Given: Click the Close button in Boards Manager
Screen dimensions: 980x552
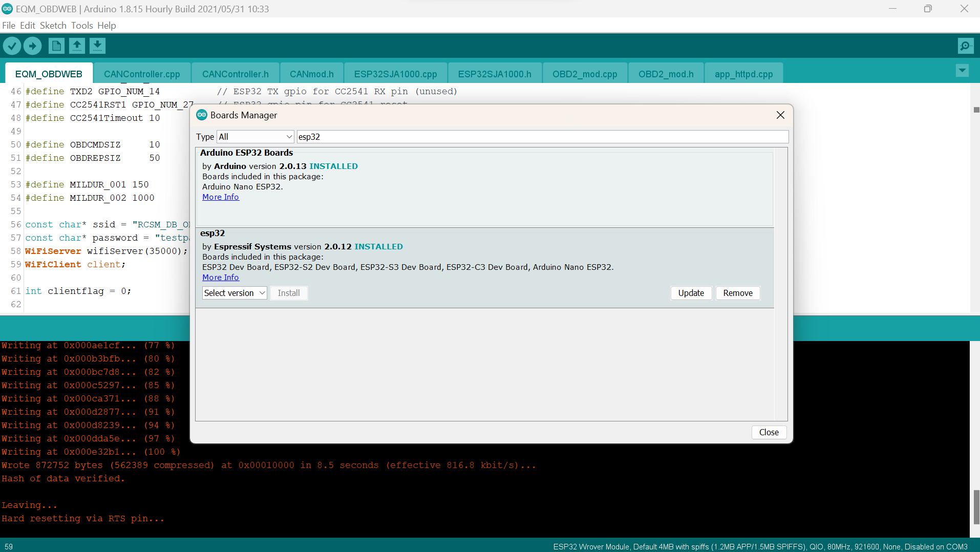Looking at the screenshot, I should [x=769, y=432].
